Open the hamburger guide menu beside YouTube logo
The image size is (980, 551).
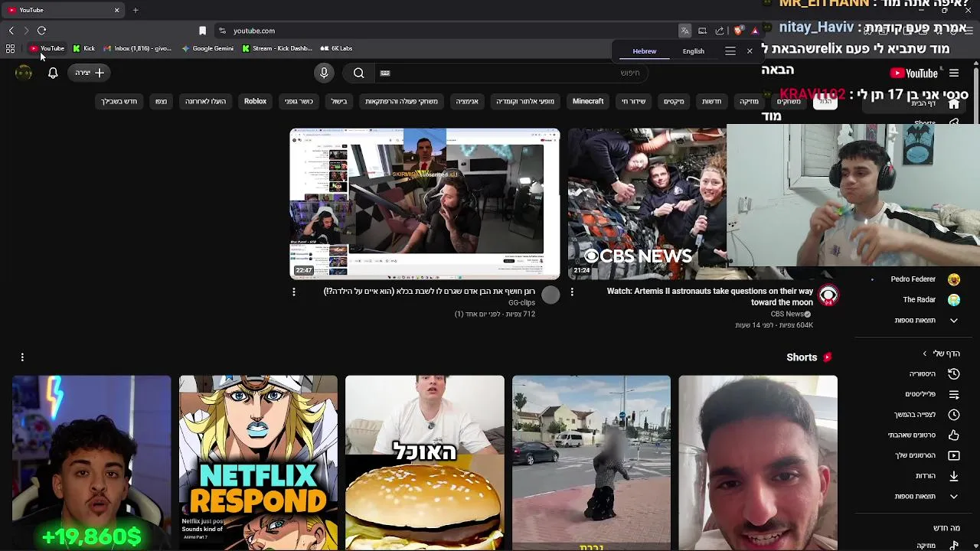[x=954, y=73]
